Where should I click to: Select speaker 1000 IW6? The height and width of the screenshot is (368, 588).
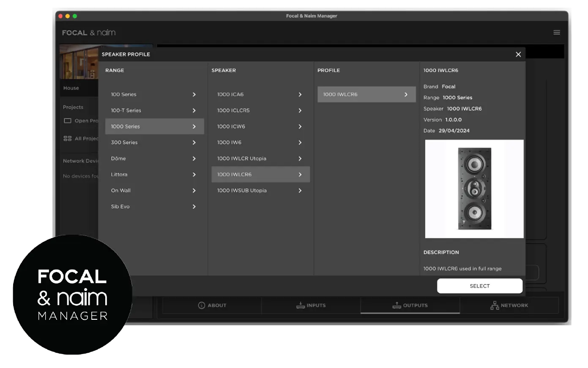pyautogui.click(x=261, y=143)
